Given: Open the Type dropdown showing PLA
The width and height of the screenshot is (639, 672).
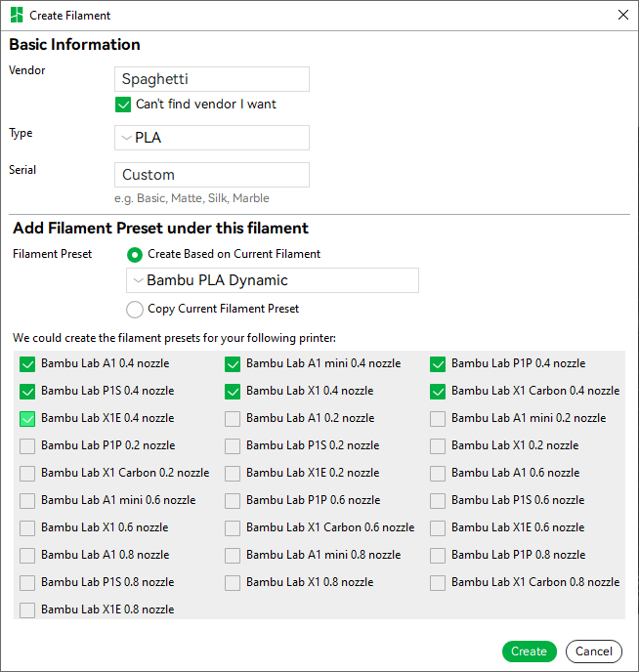Looking at the screenshot, I should pyautogui.click(x=212, y=138).
